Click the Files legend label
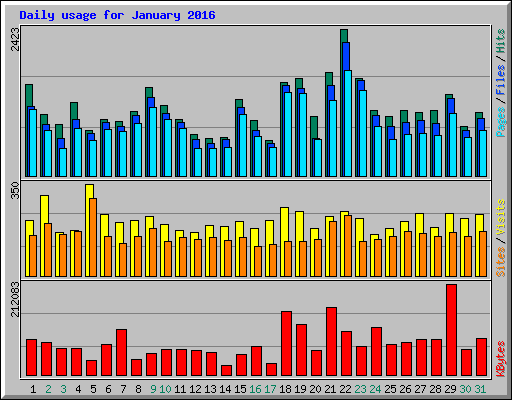 (501, 80)
